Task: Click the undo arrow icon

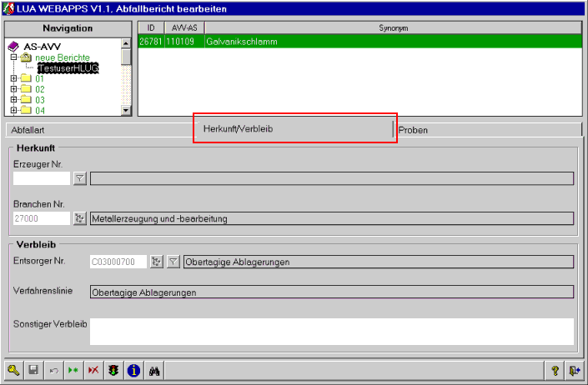Action: (53, 371)
